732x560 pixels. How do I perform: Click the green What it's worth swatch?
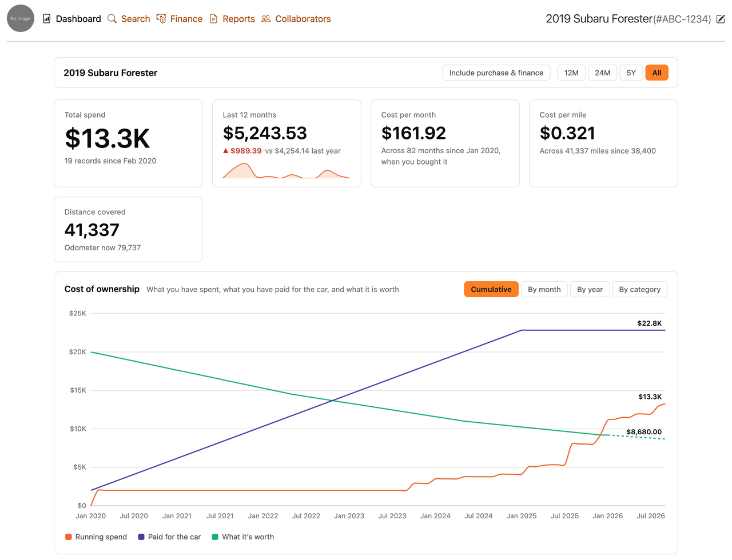tap(215, 537)
